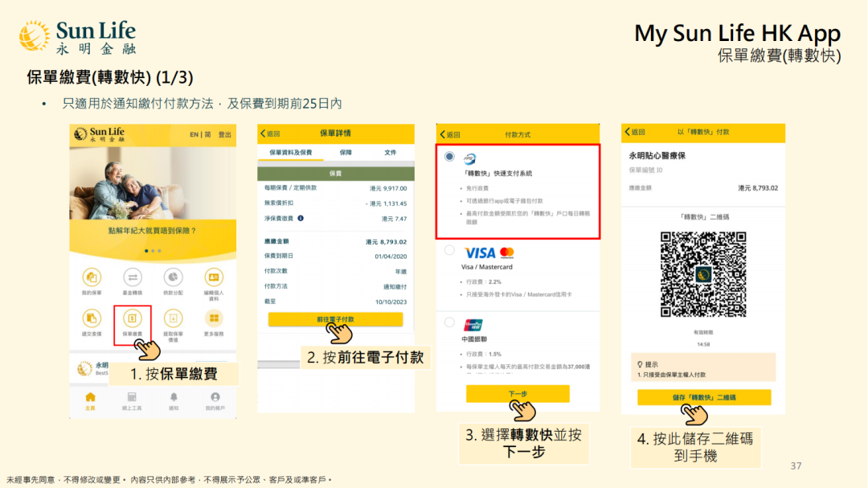Click the 行政費：2.2% line under Visa
The height and width of the screenshot is (488, 868).
483,281
